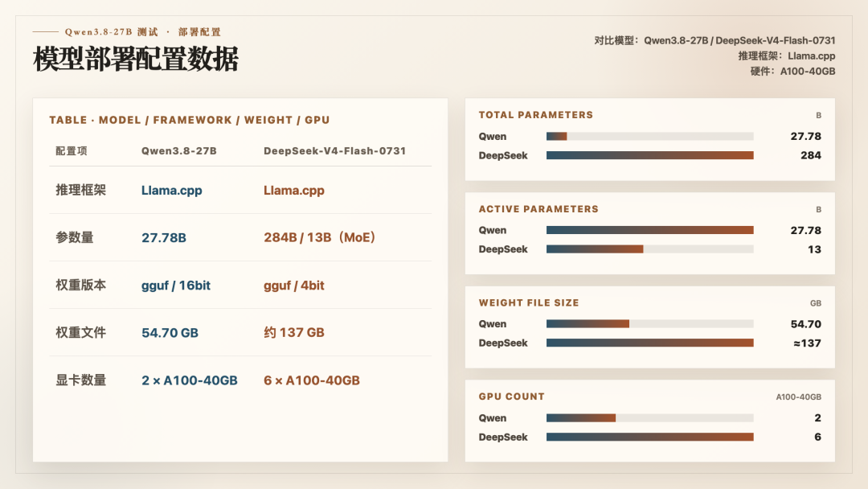Click the DeepSeek bar in GPU Count

pos(650,437)
